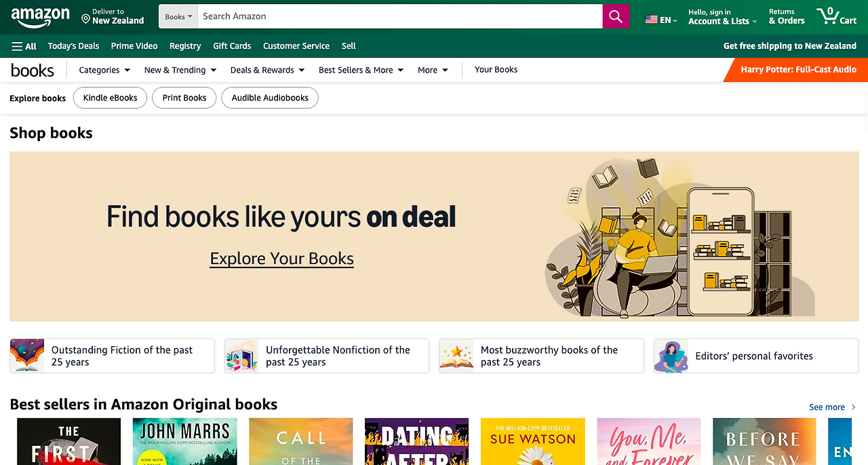Open the Before We Say book cover
Screen dimensions: 868x465
coord(765,441)
